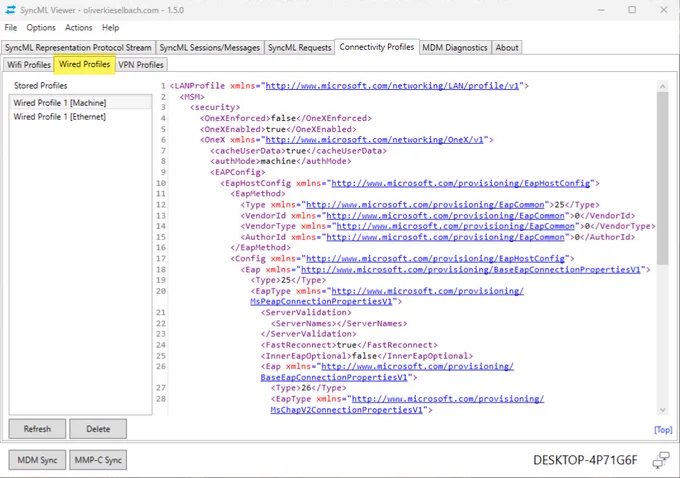Click the network computers icon beside DESKTOP-4P71G6F
This screenshot has width=680, height=478.
[x=661, y=460]
